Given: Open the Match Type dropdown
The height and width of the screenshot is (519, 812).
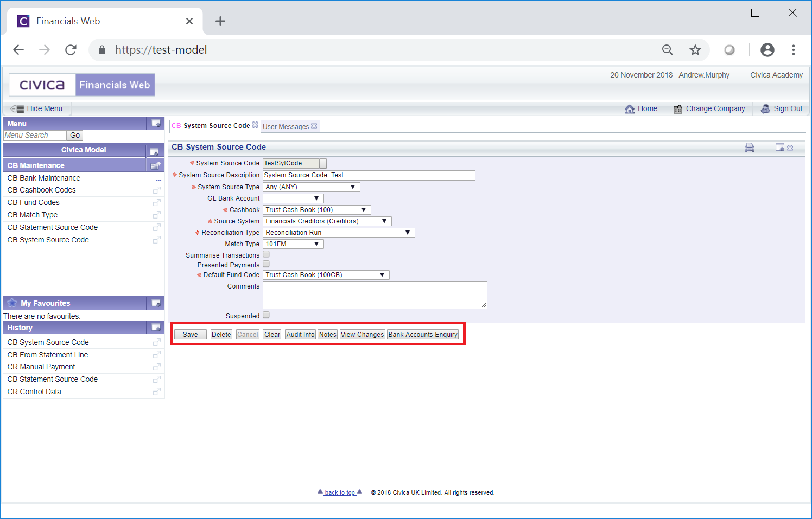Looking at the screenshot, I should coord(293,244).
